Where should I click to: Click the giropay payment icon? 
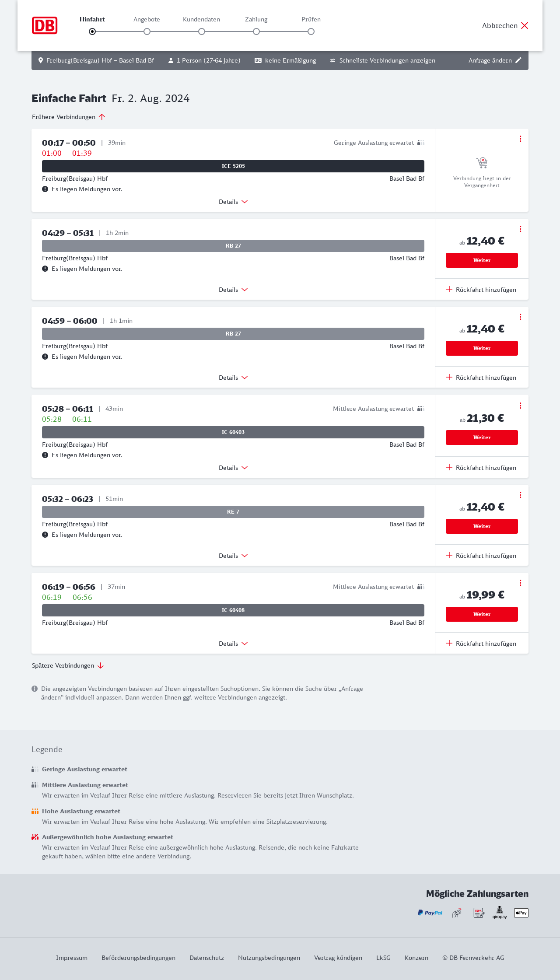pos(500,913)
